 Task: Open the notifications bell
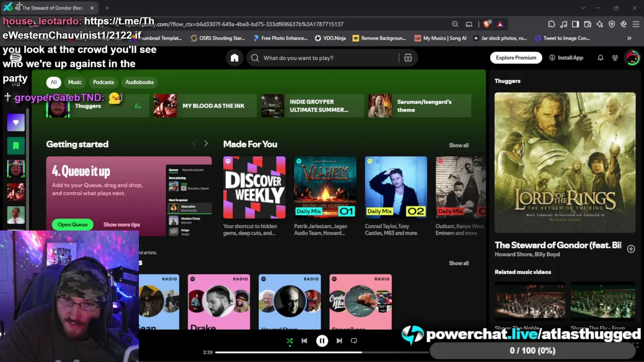pyautogui.click(x=600, y=58)
